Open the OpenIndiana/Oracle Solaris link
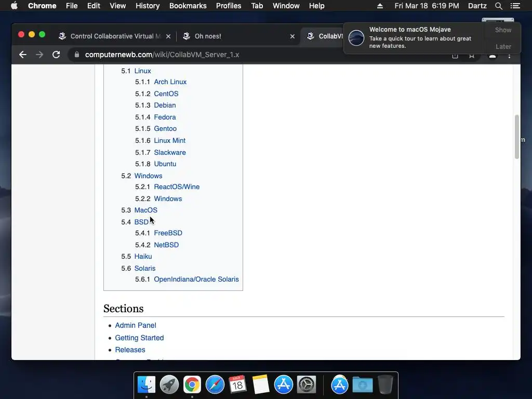This screenshot has height=399, width=532. pos(196,279)
